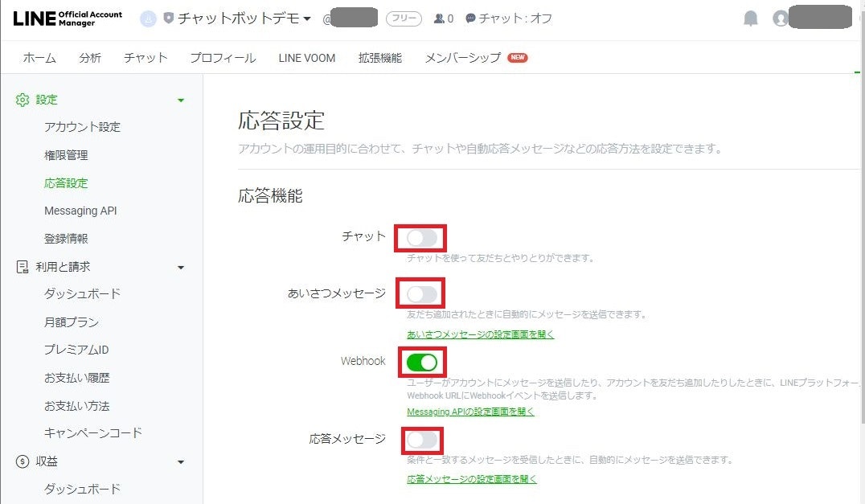865x504 pixels.
Task: Open ダッシュボード under 収益
Action: pos(82,489)
